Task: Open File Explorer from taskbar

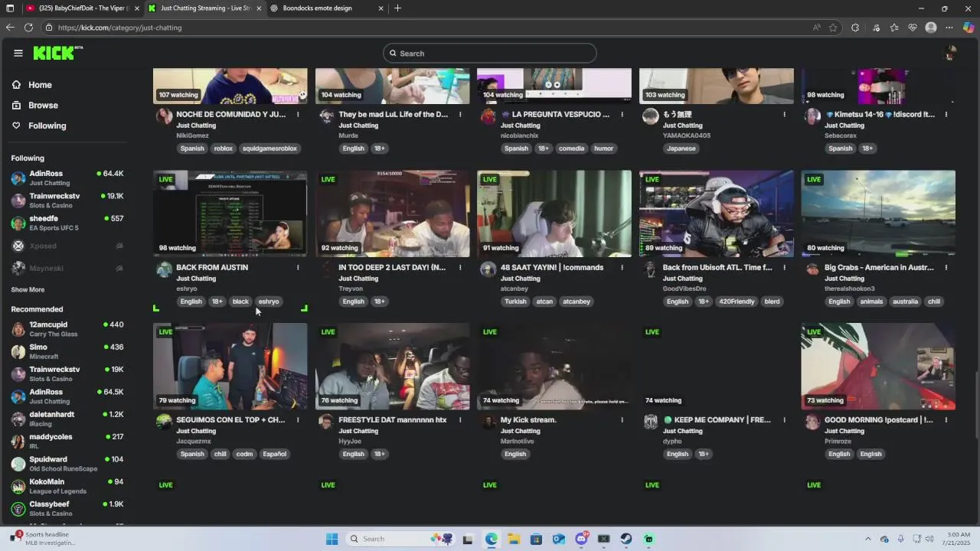Action: [514, 539]
